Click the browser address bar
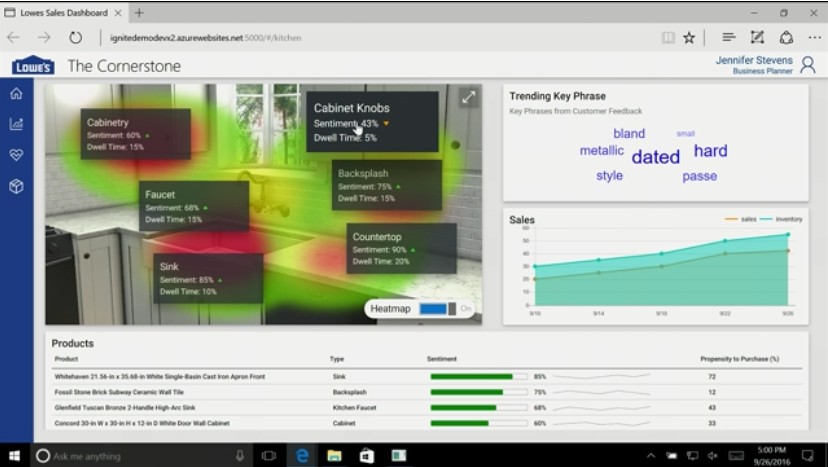The image size is (828, 467). coord(370,38)
